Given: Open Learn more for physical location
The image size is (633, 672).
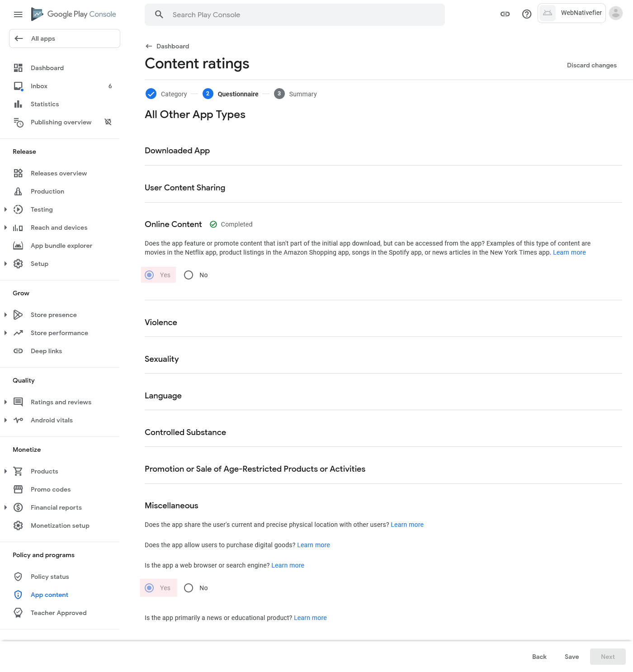Looking at the screenshot, I should coord(407,525).
